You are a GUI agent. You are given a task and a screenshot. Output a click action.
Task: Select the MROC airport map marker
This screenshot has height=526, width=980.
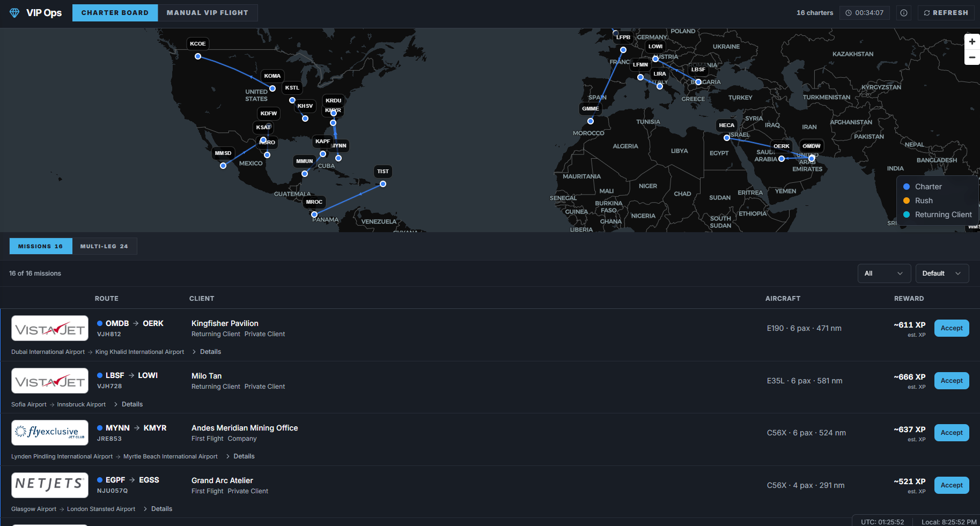pos(314,214)
